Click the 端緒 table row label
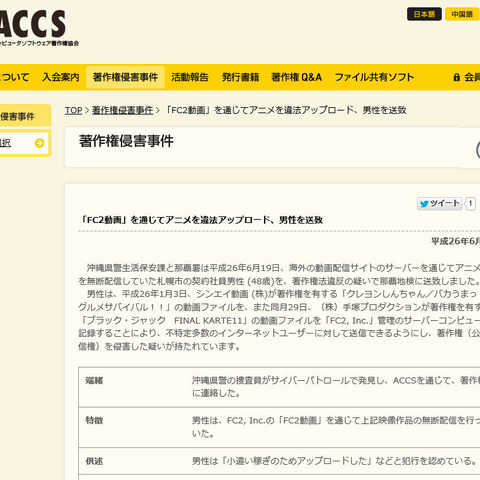The width and height of the screenshot is (480, 480). pyautogui.click(x=94, y=380)
